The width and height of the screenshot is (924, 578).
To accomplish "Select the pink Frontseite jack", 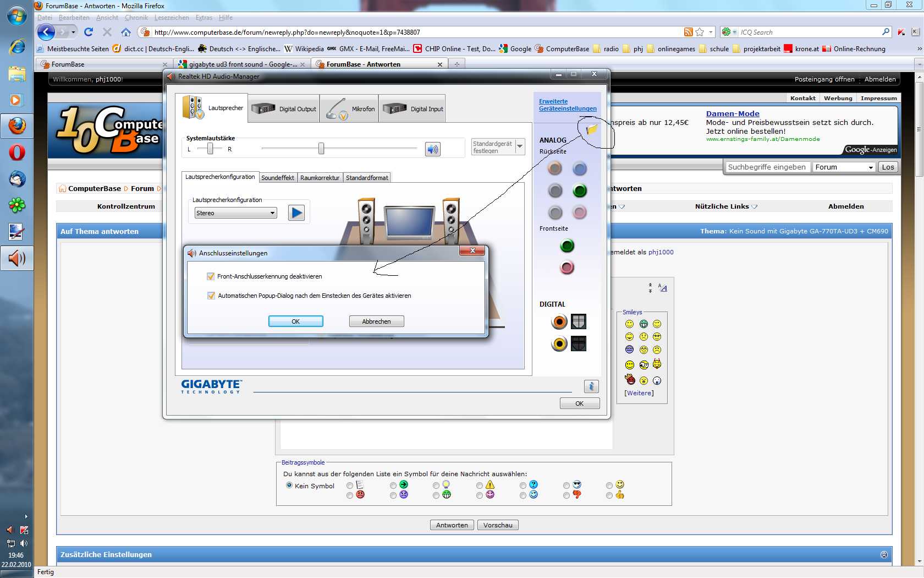I will [567, 268].
